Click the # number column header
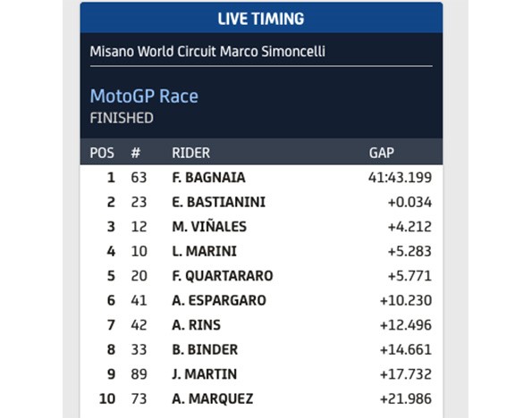 (135, 153)
